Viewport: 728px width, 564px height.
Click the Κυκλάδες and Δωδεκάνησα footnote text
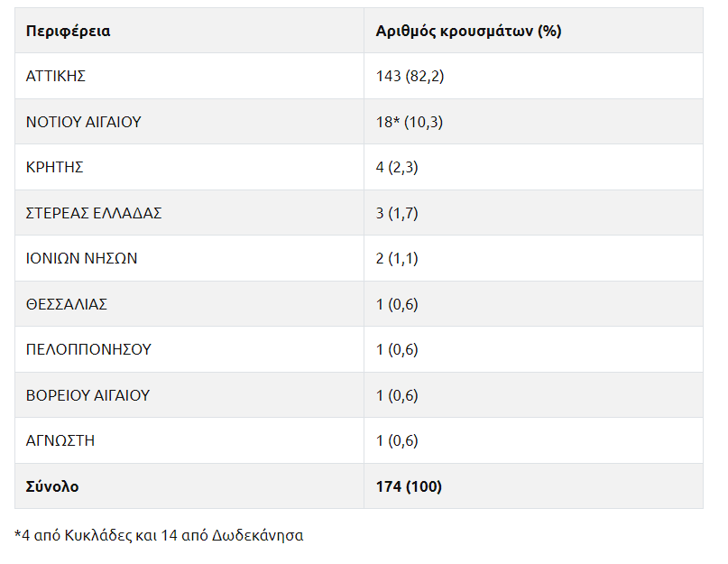(x=160, y=535)
